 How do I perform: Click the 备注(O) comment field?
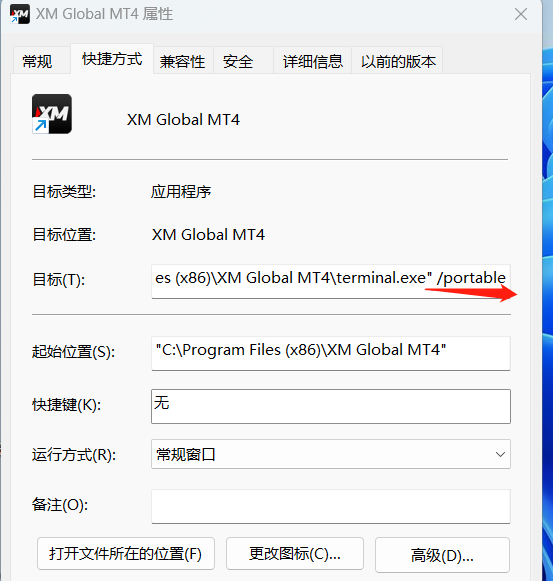click(x=331, y=506)
